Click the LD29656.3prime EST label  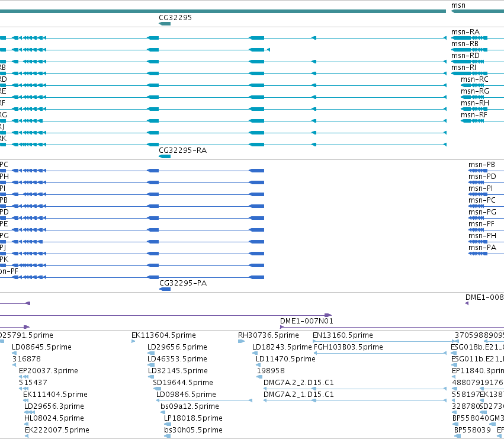coord(54,406)
